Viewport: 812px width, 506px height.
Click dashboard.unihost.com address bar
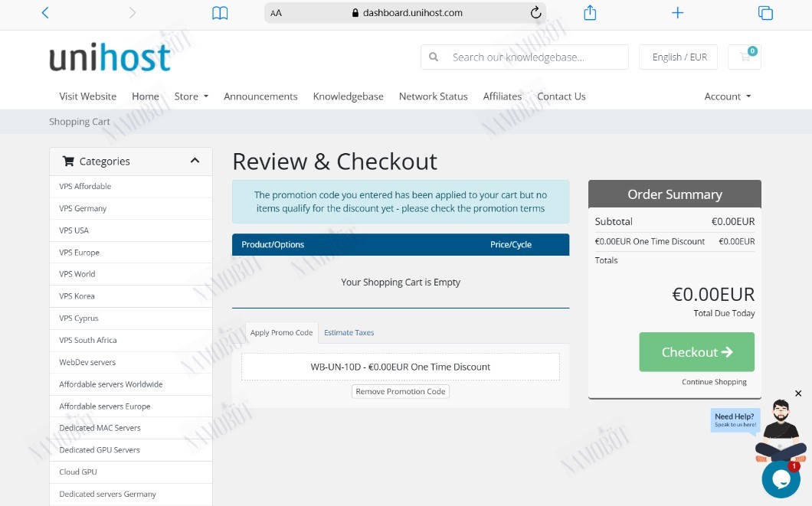pyautogui.click(x=405, y=13)
